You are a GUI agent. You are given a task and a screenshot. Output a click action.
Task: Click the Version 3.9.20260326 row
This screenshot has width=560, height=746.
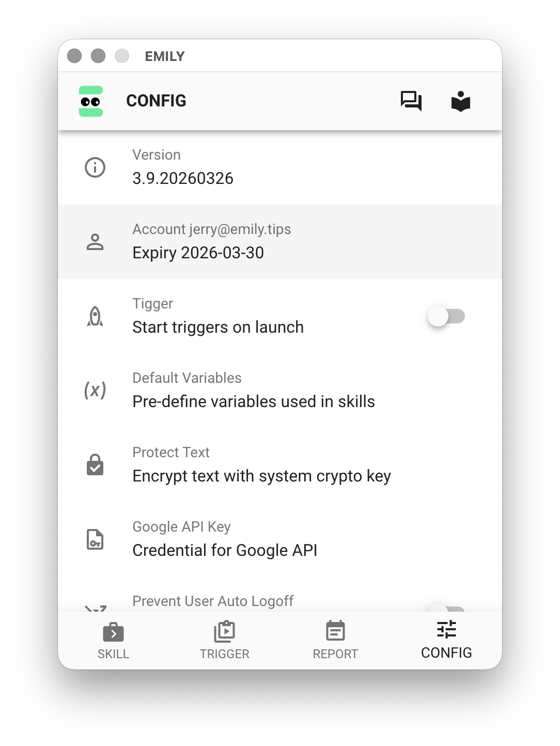point(280,167)
